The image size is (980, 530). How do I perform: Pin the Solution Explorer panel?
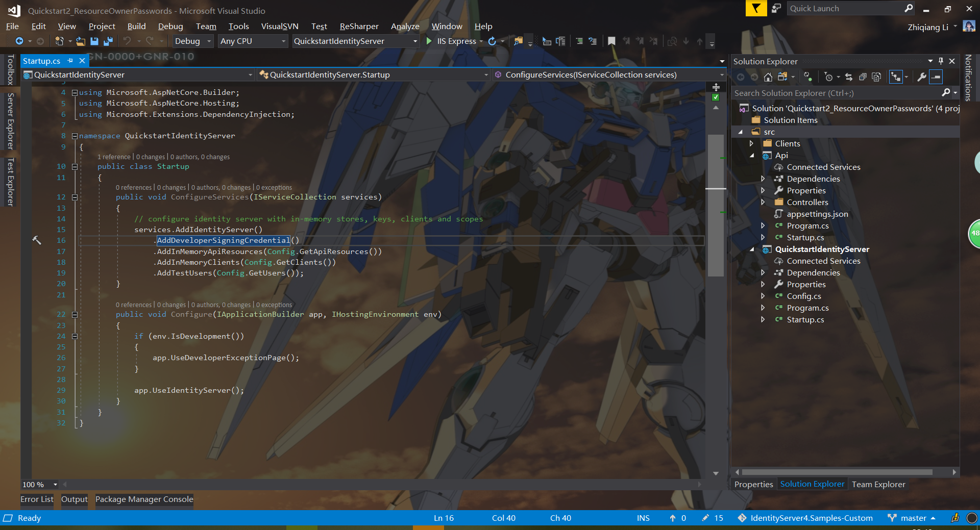(941, 61)
